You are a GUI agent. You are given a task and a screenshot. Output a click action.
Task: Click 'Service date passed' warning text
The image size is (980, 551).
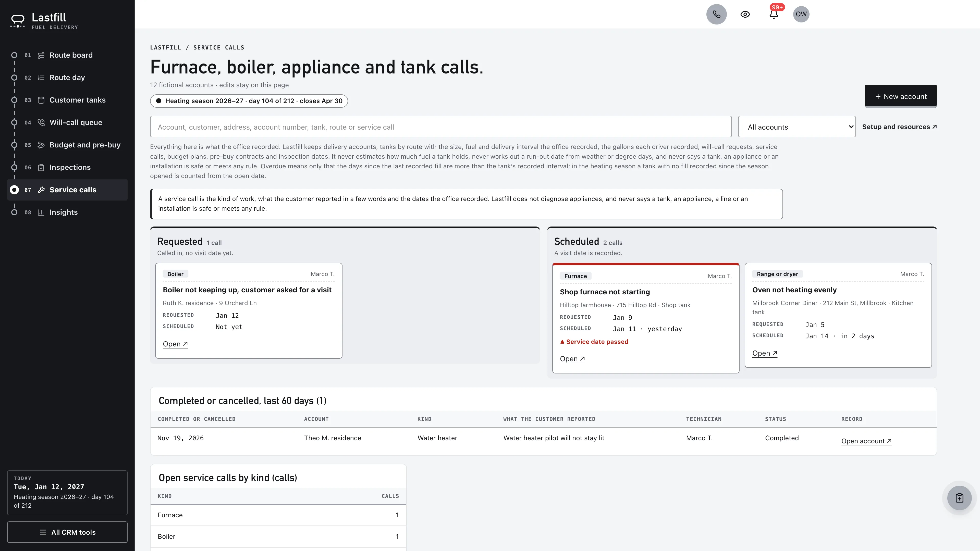click(597, 342)
